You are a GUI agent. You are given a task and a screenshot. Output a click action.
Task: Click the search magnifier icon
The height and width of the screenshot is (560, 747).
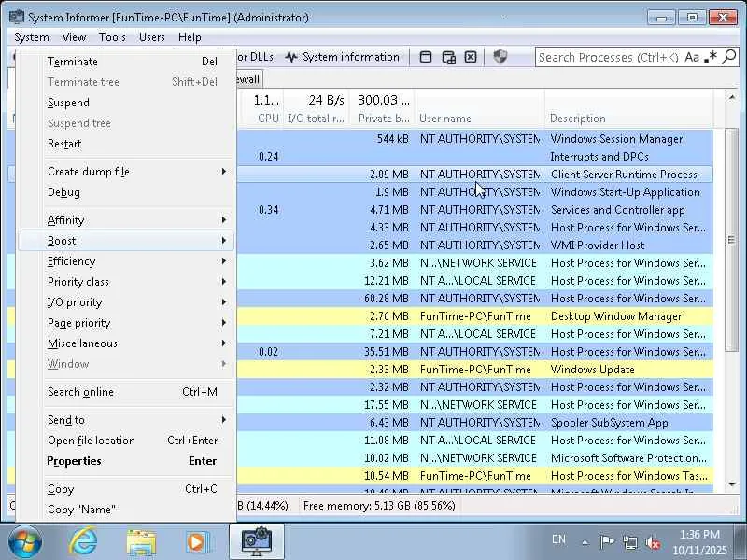pos(729,57)
